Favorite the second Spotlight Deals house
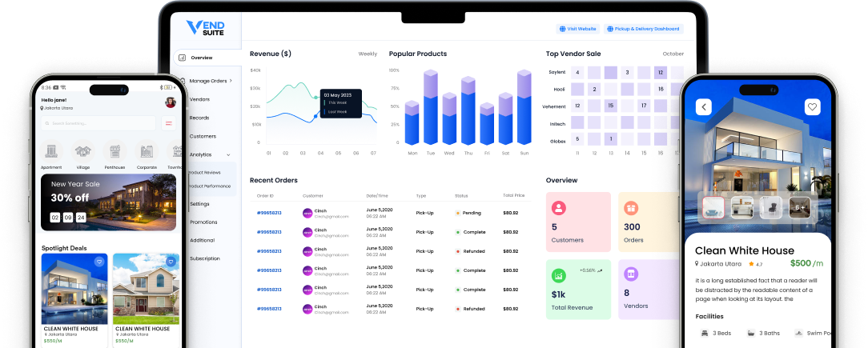868x348 pixels. 170,262
